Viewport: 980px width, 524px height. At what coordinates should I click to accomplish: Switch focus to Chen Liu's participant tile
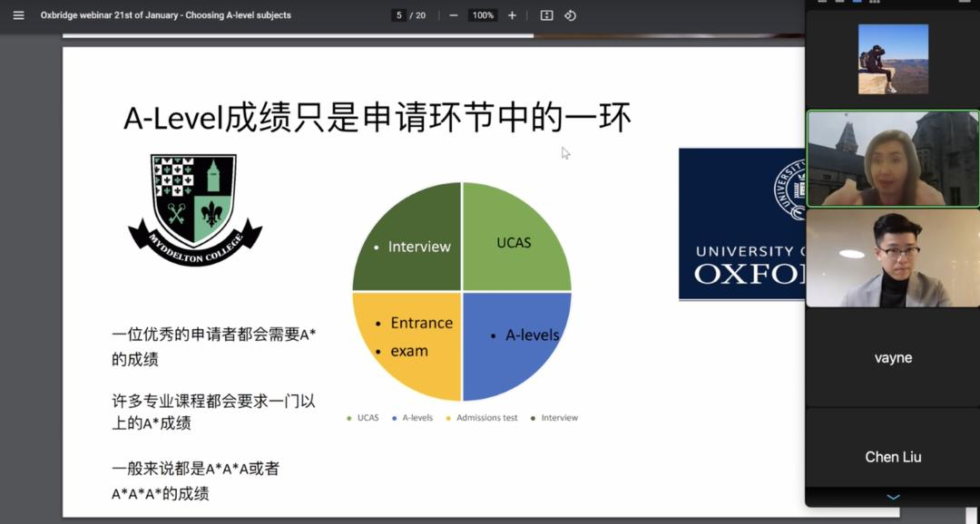pos(893,456)
